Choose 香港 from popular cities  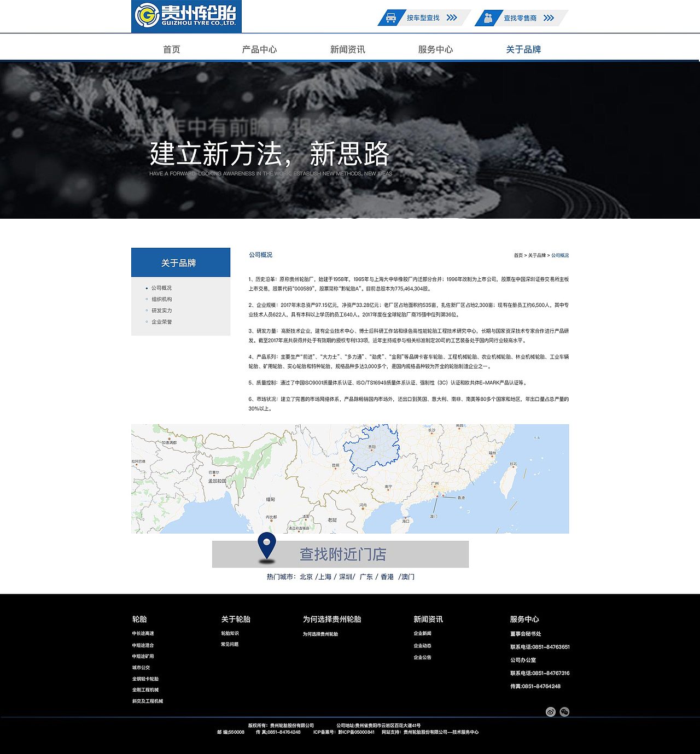387,577
